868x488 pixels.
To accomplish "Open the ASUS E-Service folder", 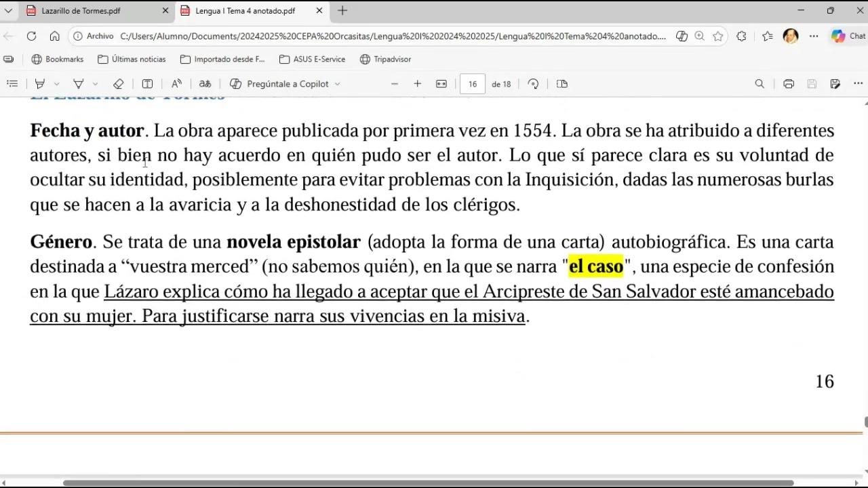I will [312, 59].
